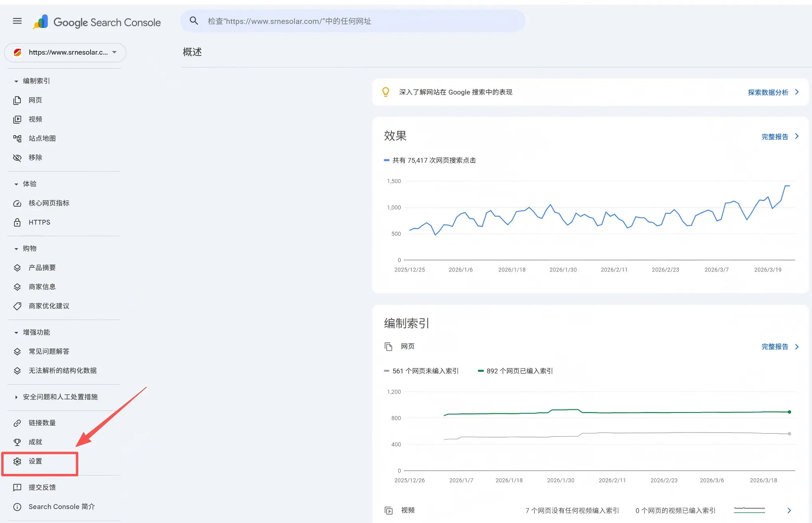Click the video indexing sparkline thumbnail
The width and height of the screenshot is (812, 523).
[x=749, y=510]
